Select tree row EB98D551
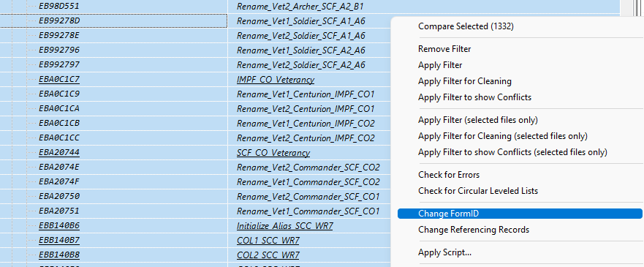Screen dimensions: 644x267 pos(59,6)
